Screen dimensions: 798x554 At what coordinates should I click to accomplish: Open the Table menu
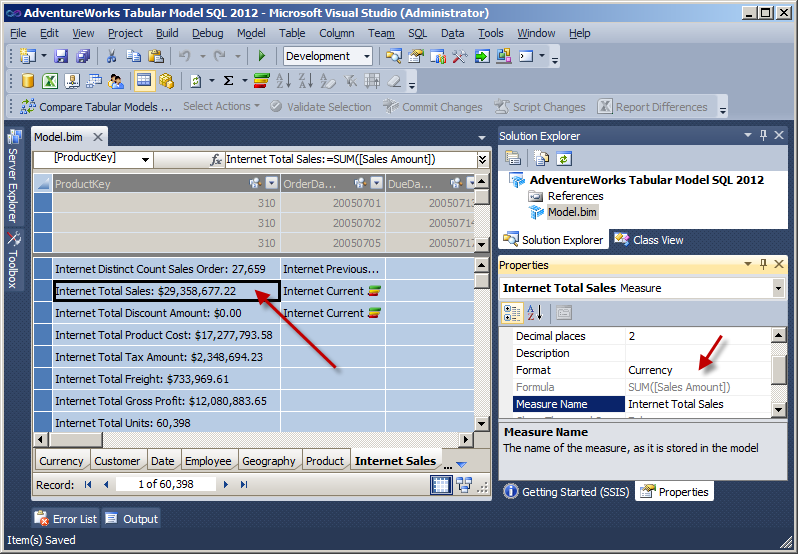click(x=292, y=33)
